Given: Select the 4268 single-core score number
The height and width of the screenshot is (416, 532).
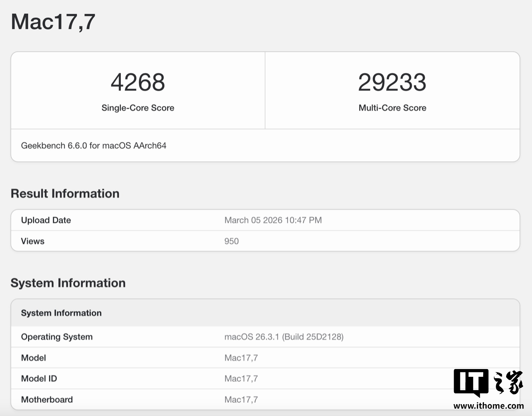Looking at the screenshot, I should [x=138, y=82].
